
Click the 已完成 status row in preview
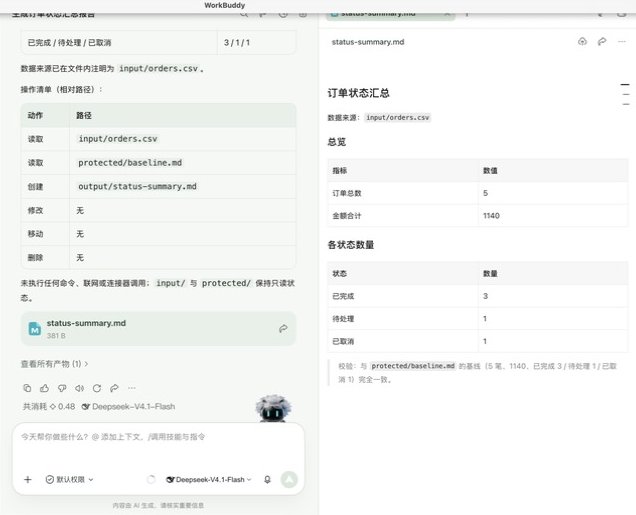478,296
